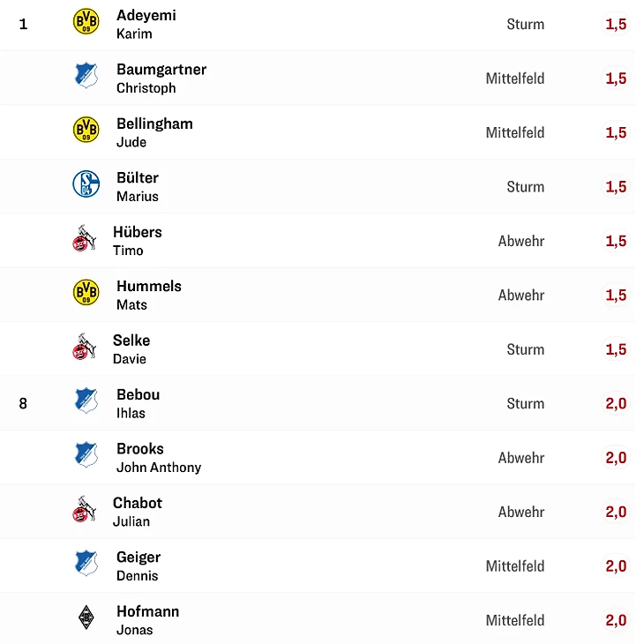
Task: Click the 2,0 rating badge for Bebou
Action: [x=616, y=404]
